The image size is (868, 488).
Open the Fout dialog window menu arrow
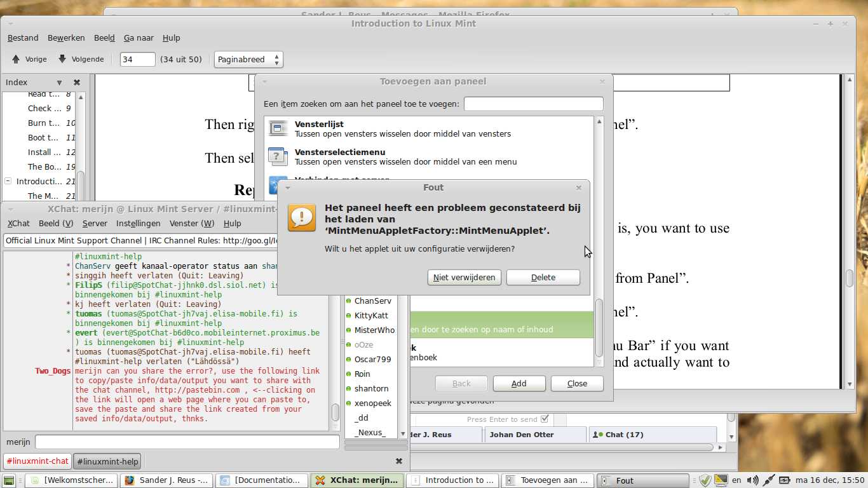(287, 187)
